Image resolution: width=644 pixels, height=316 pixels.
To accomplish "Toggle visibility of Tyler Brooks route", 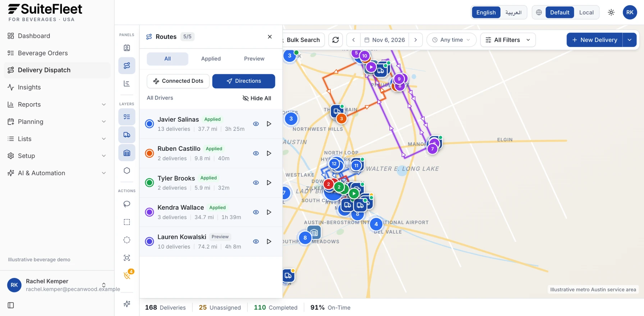I will pos(256,183).
